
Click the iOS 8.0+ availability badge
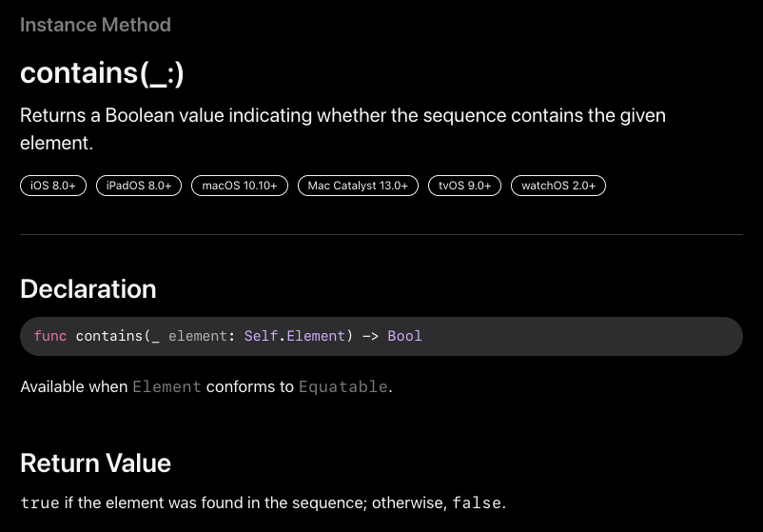tap(53, 186)
